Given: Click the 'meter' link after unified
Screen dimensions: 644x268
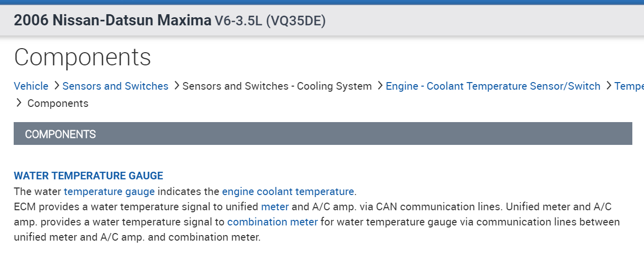Looking at the screenshot, I should (275, 207).
